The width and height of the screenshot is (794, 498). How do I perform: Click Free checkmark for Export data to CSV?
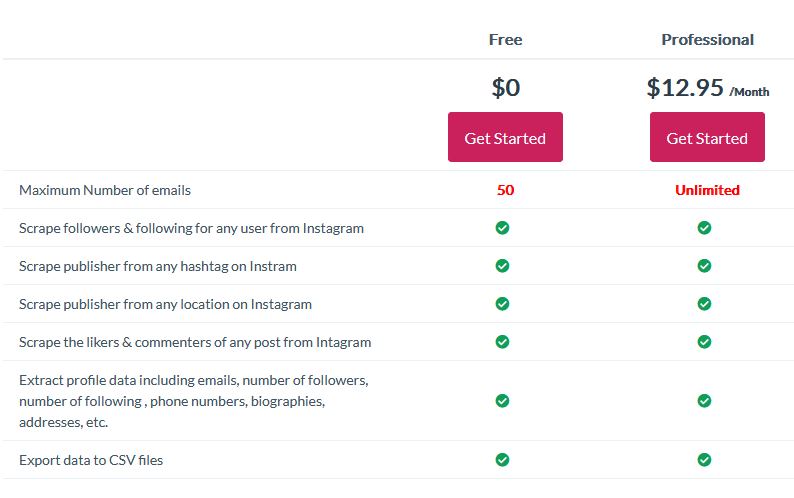pos(502,460)
